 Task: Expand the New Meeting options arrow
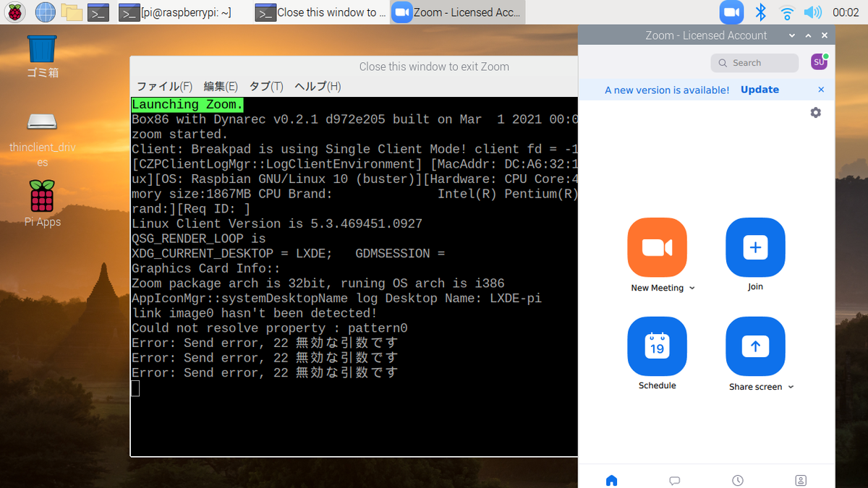692,288
